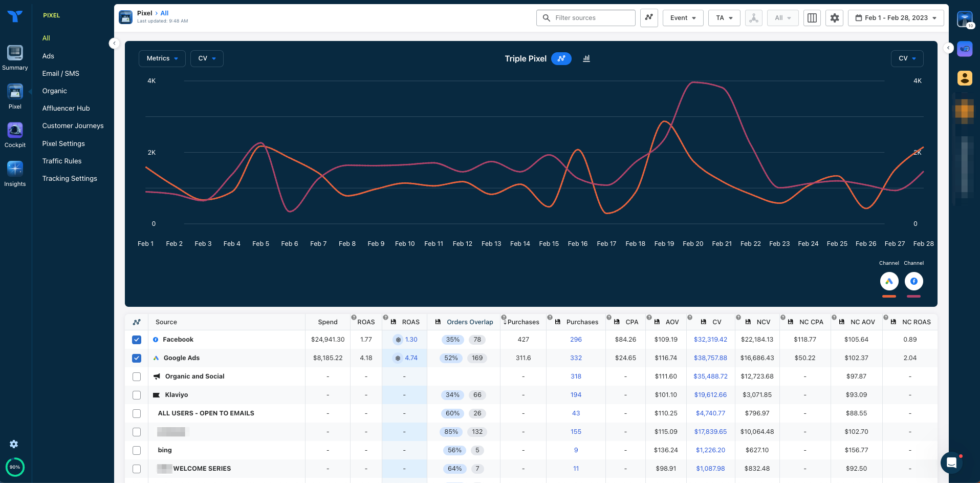Viewport: 980px width, 483px height.
Task: Open the Feb 1 - Feb 28 date picker
Action: click(x=896, y=17)
